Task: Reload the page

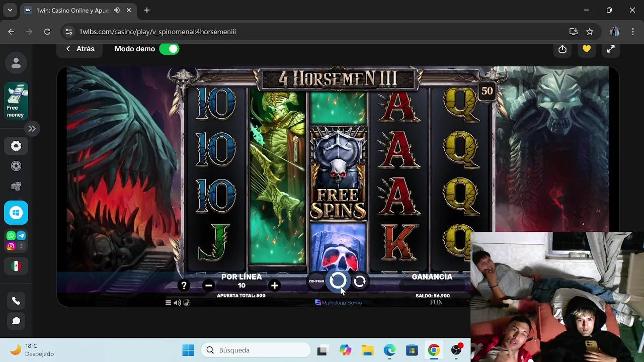Action: (47, 32)
